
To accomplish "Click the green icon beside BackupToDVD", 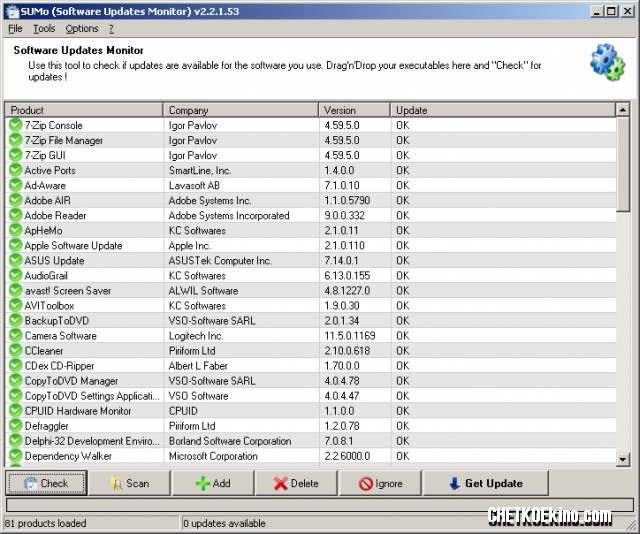I will pyautogui.click(x=16, y=320).
